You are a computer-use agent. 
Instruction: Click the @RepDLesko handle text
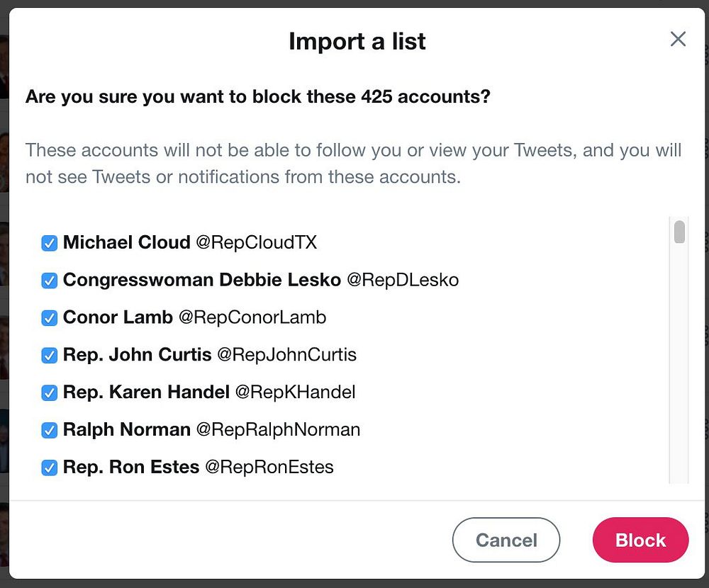pyautogui.click(x=402, y=280)
